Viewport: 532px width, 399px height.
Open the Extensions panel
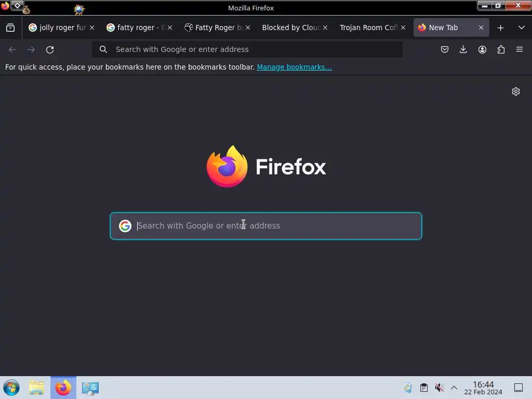pos(501,49)
